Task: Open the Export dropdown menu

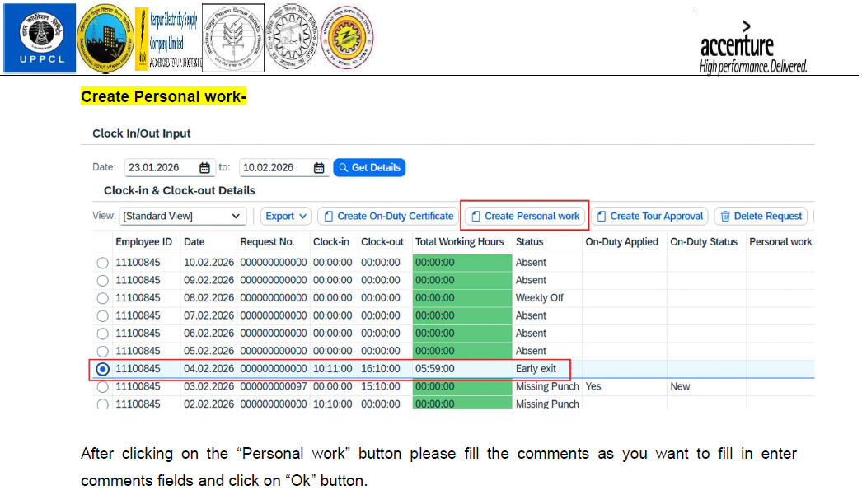Action: [x=286, y=217]
